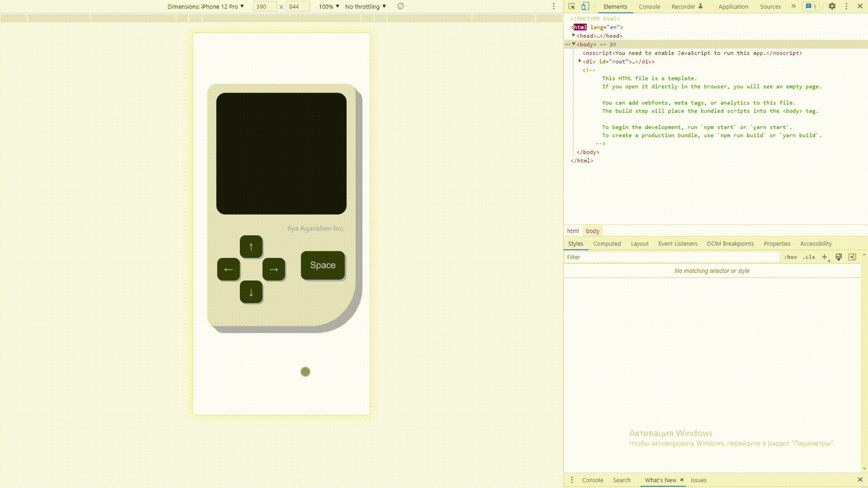Toggle the device emulation icon

(x=585, y=6)
